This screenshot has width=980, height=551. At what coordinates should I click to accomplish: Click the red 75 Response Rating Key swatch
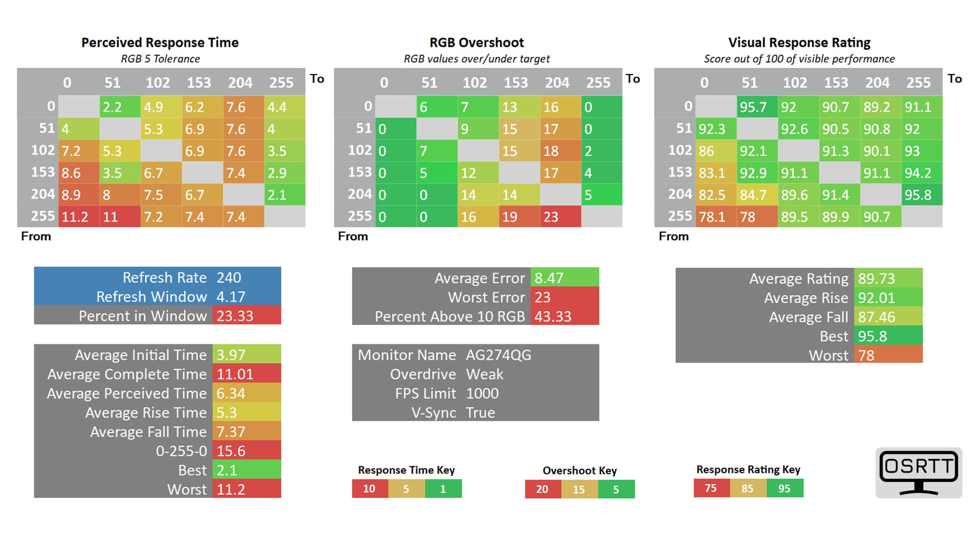click(711, 488)
